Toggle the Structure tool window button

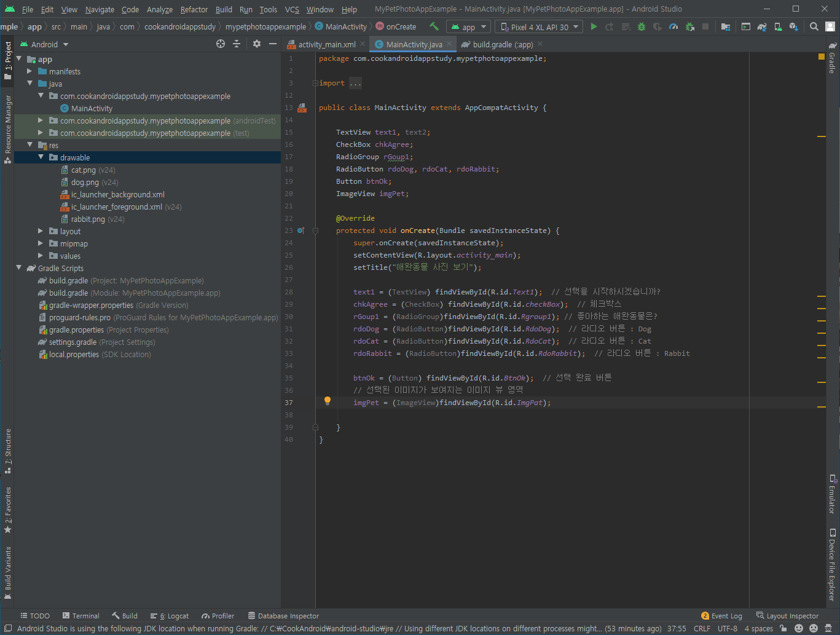7,451
